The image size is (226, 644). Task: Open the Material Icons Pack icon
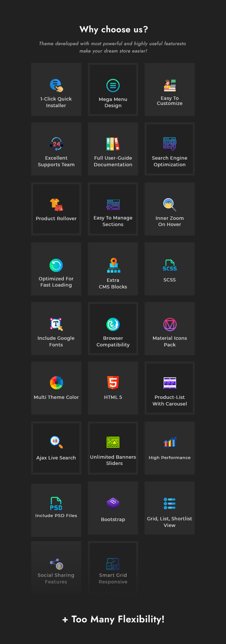170,324
